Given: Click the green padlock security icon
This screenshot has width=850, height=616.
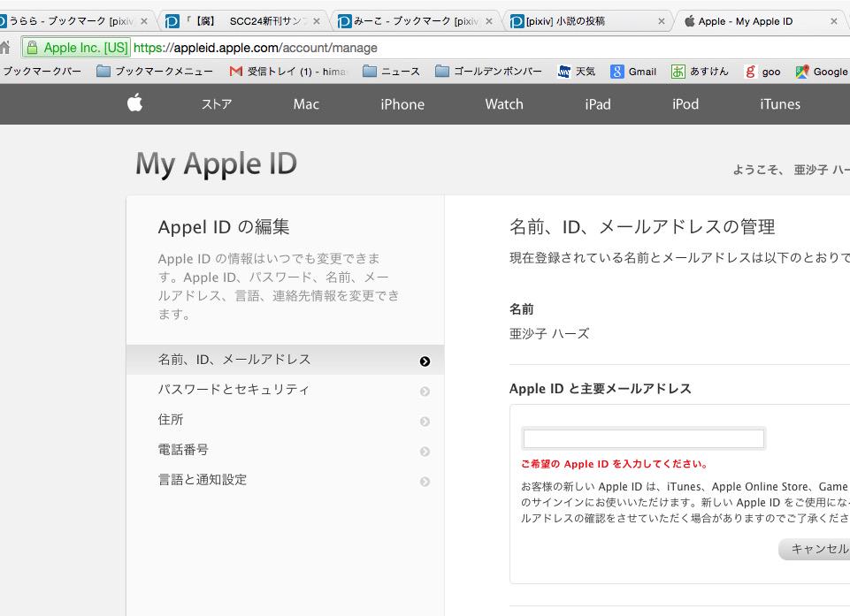Looking at the screenshot, I should (x=32, y=48).
